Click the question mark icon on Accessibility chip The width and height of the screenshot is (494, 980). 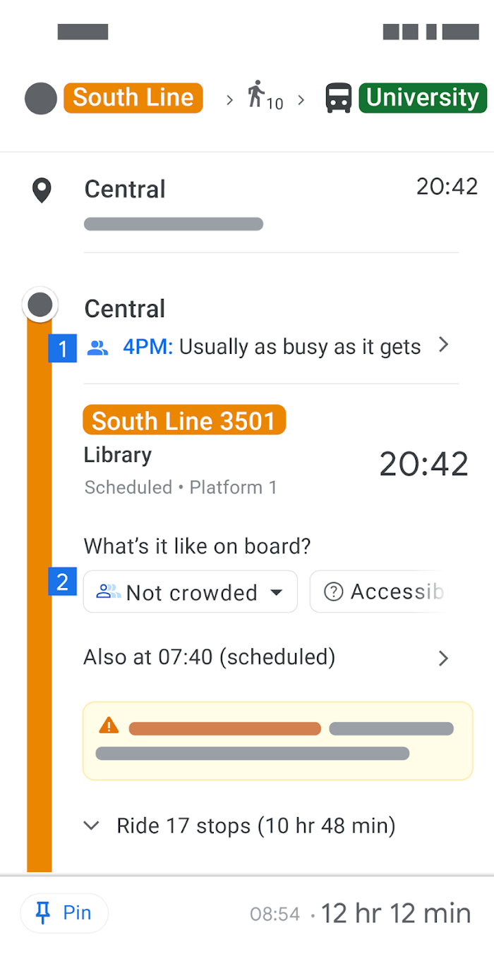332,592
